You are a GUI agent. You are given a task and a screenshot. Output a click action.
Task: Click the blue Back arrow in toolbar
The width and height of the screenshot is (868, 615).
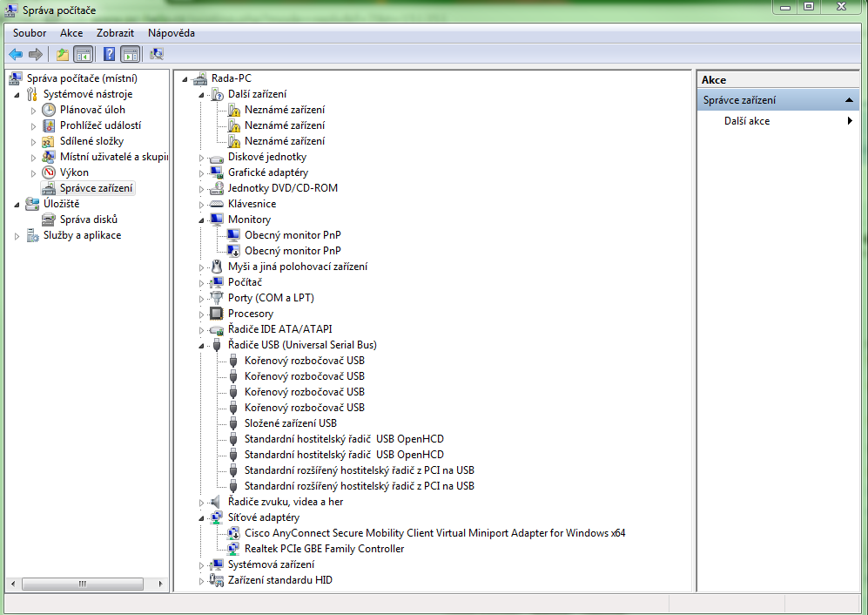pyautogui.click(x=16, y=54)
